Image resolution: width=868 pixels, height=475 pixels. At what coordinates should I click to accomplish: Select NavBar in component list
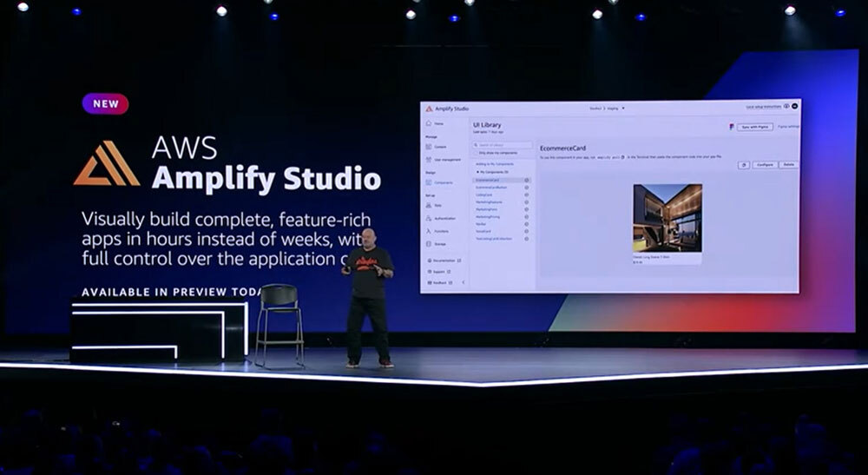click(x=481, y=224)
